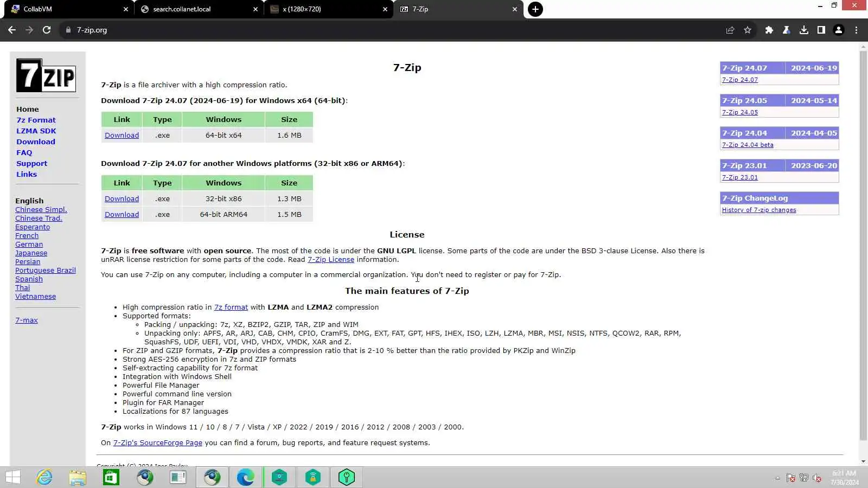
Task: Switch language to Chinese Trad.
Action: click(x=39, y=219)
